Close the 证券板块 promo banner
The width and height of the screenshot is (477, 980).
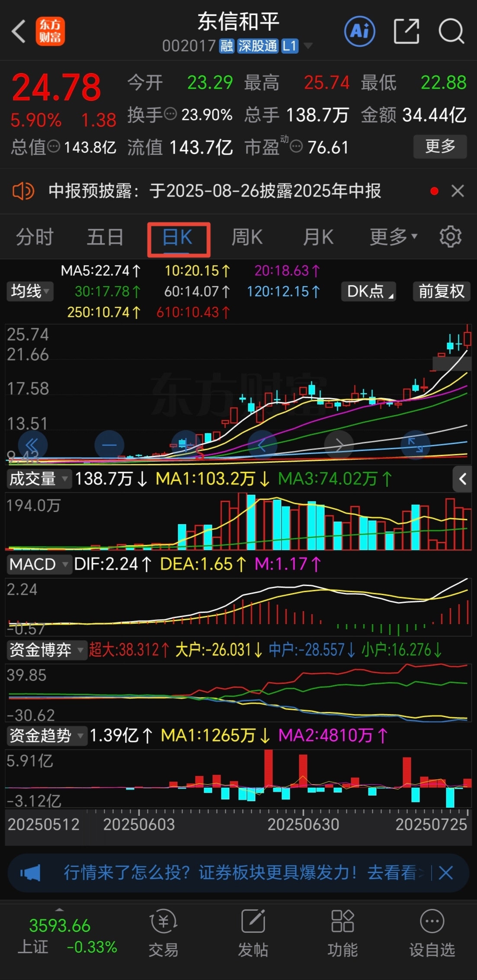[445, 873]
